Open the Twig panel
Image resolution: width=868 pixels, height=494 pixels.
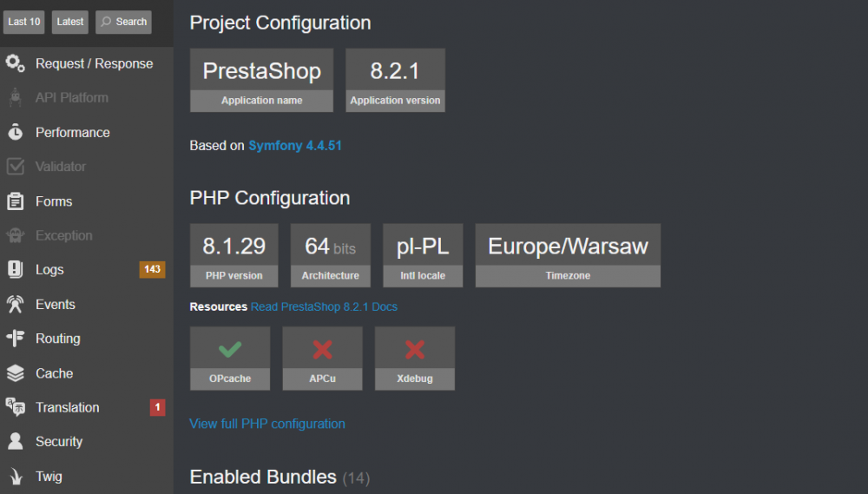pos(86,477)
